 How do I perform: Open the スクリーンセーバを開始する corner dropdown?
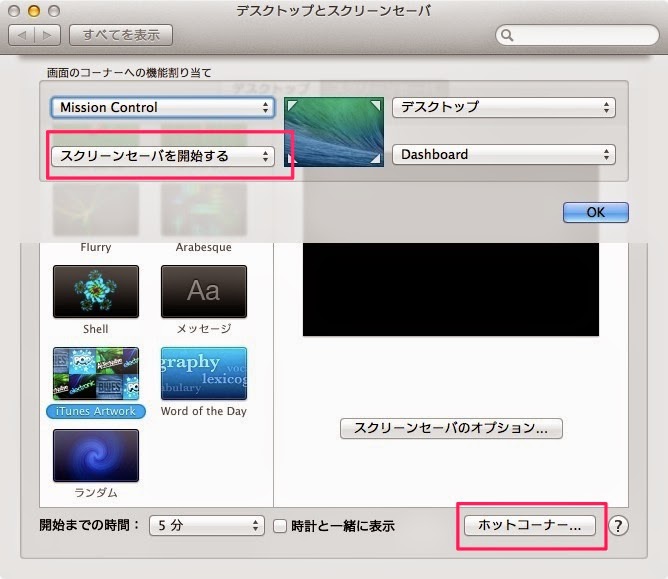(x=162, y=156)
